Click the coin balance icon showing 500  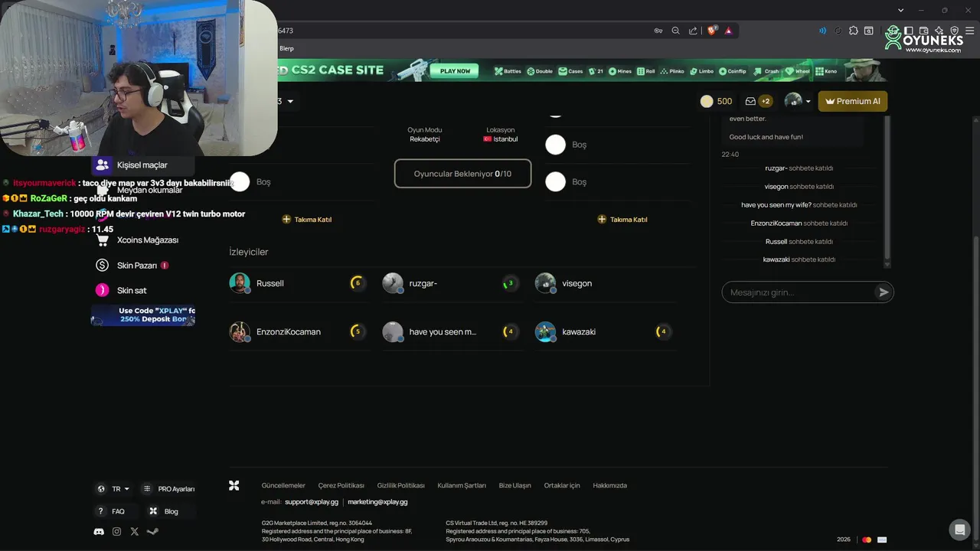tap(707, 101)
